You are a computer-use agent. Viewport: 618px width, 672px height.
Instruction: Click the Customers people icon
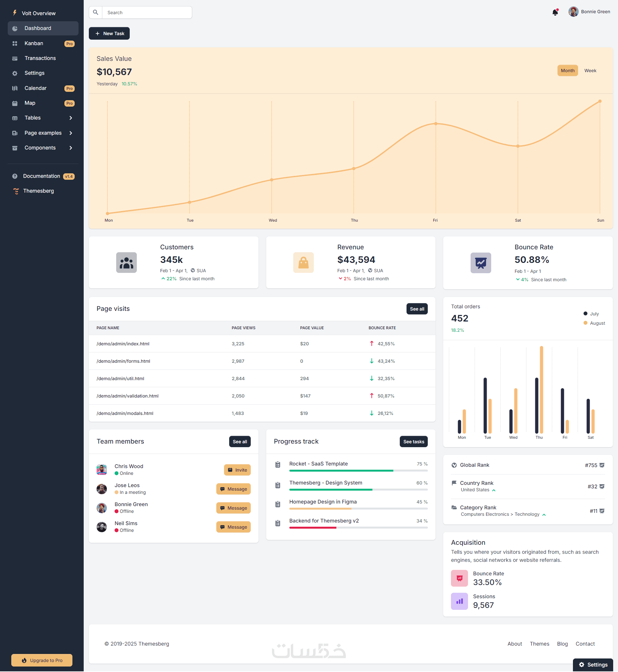tap(126, 263)
